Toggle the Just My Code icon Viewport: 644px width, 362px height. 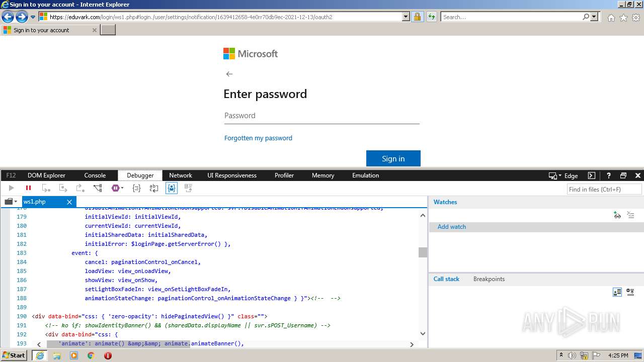(172, 188)
